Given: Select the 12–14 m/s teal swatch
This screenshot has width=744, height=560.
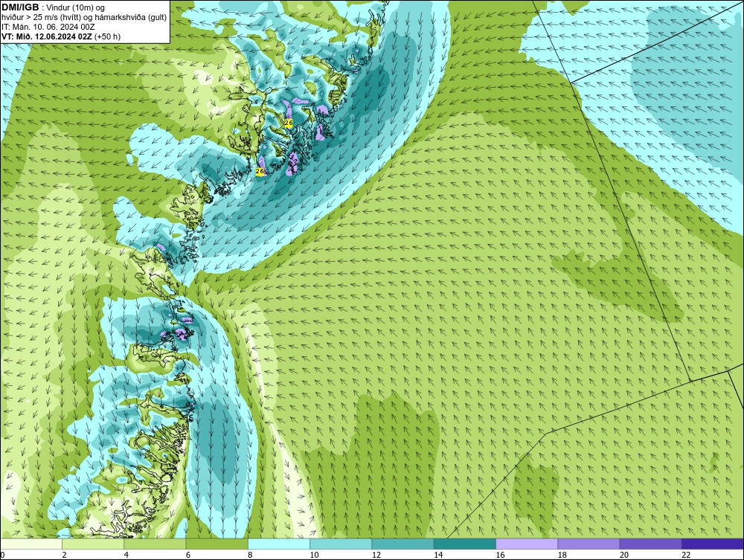Looking at the screenshot, I should tap(403, 544).
